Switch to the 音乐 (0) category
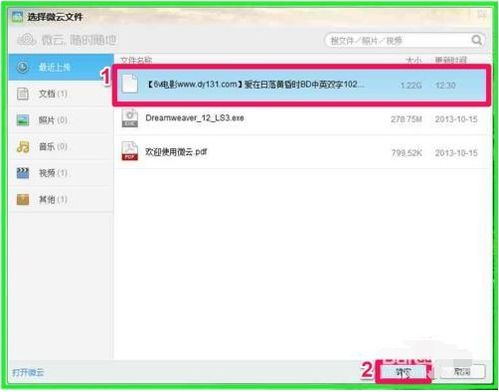Image resolution: width=499 pixels, height=392 pixels. point(61,146)
